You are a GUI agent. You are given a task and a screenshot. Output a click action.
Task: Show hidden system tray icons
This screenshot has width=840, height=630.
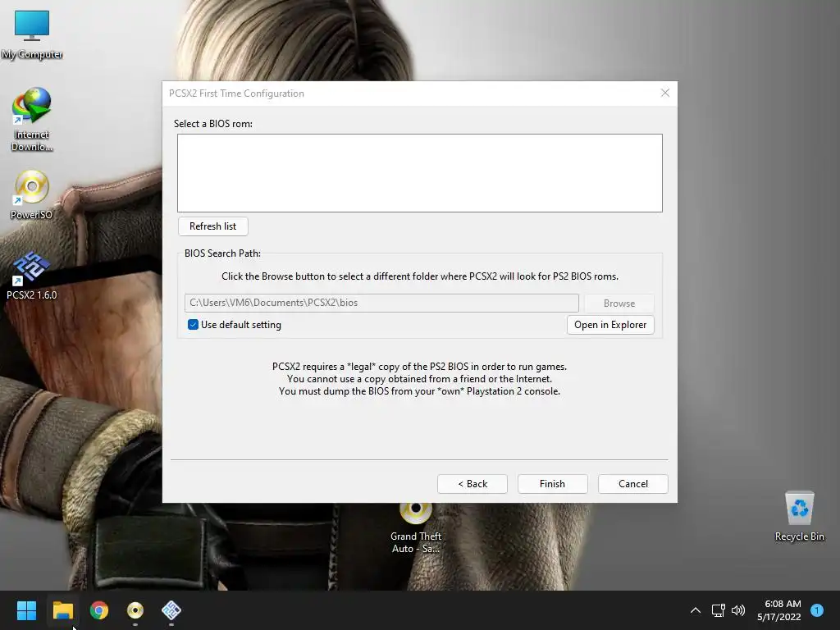tap(696, 610)
